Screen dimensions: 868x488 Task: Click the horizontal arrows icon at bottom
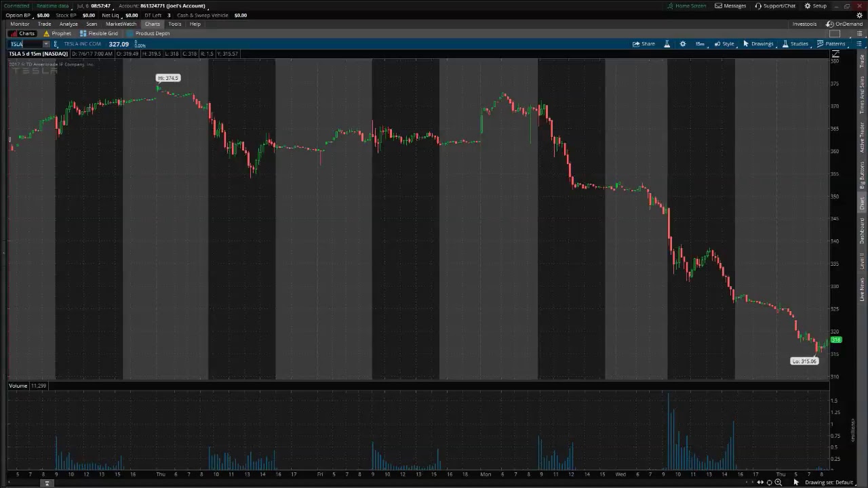[760, 483]
